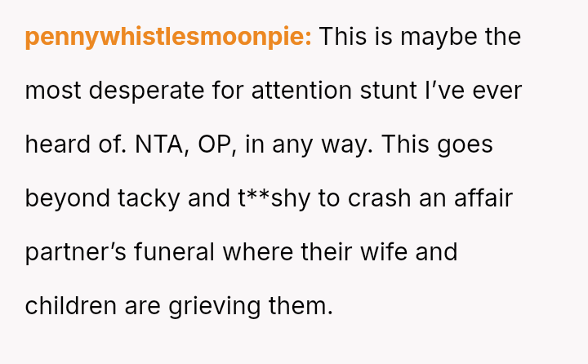The image size is (588, 364).
Task: Click the word "funeral" in the comment
Action: pos(169,252)
